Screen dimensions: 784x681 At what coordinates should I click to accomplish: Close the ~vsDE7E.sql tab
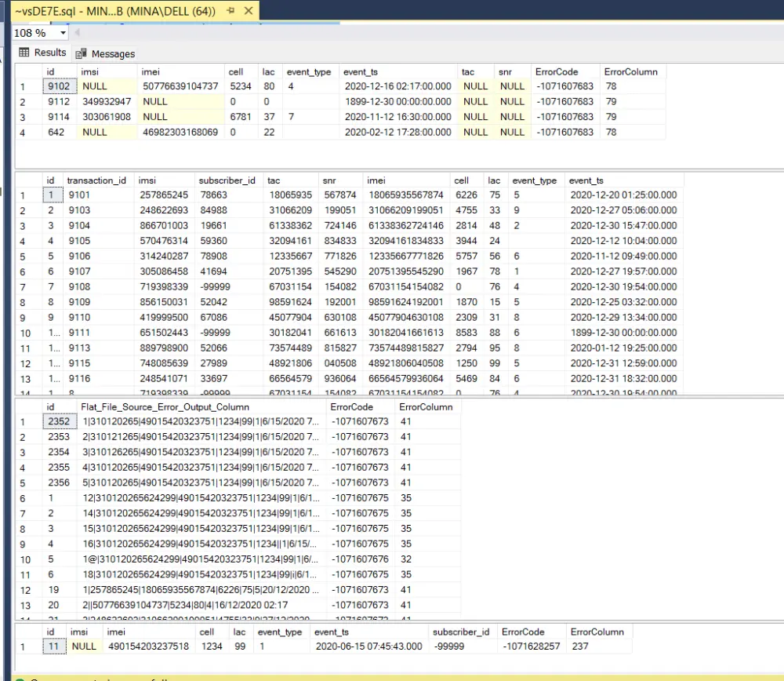click(249, 10)
